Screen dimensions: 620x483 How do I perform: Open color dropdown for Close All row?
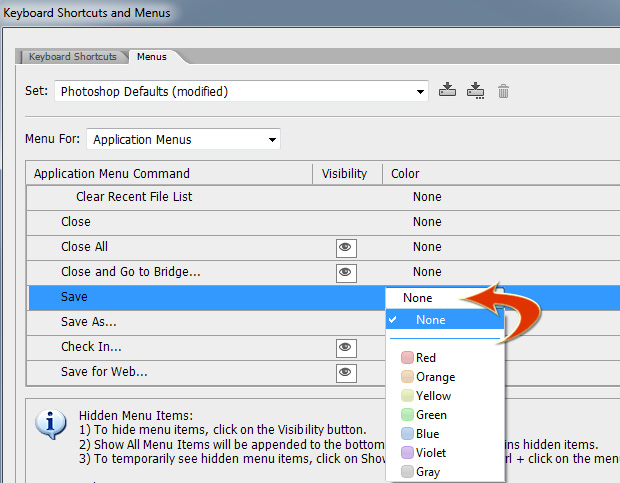(x=427, y=247)
